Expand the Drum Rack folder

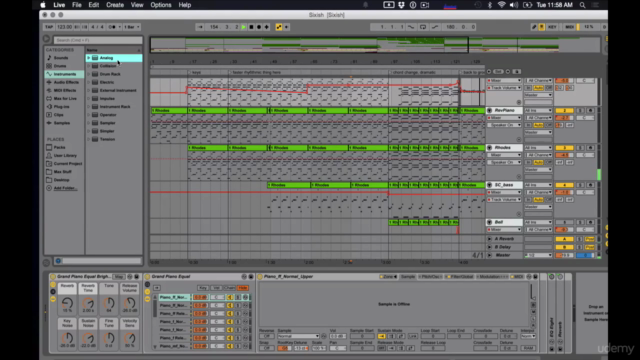tap(89, 74)
